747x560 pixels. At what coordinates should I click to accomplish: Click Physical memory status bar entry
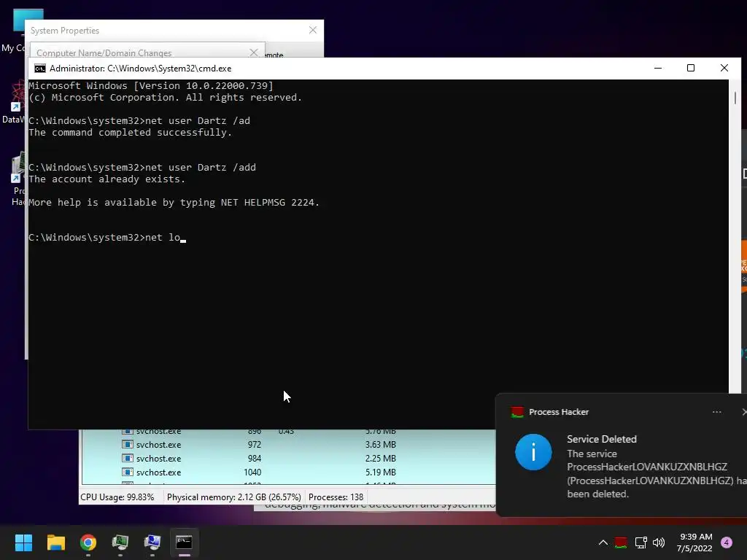pos(234,497)
